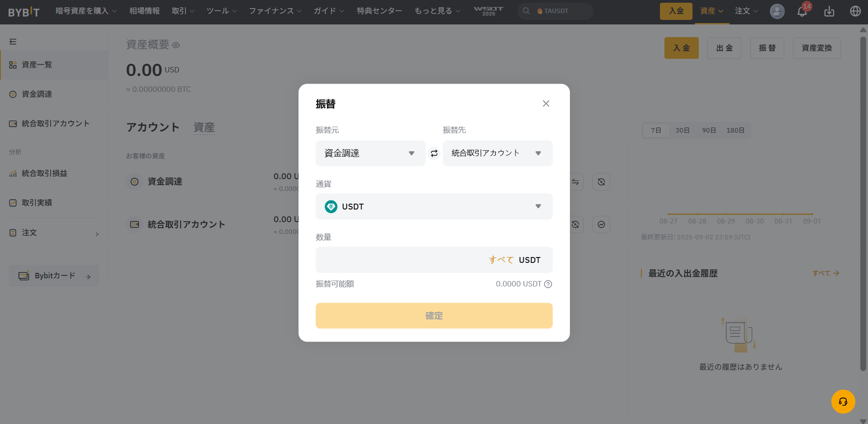Select the 30日 chart range

pos(682,130)
